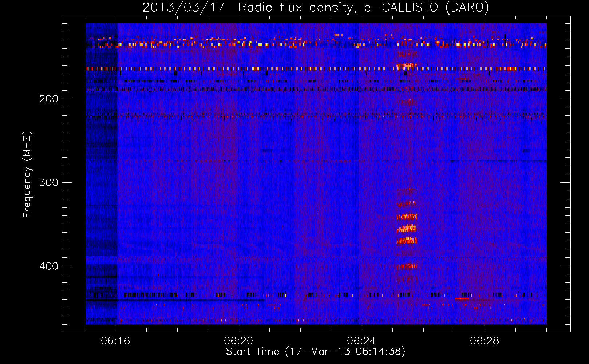Click the 06:20 time tick label

(x=239, y=341)
